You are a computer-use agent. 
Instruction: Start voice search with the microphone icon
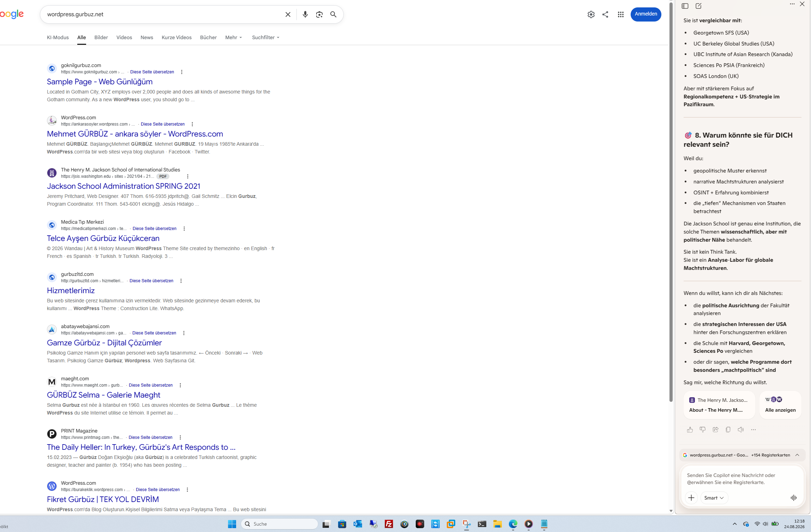pos(305,14)
